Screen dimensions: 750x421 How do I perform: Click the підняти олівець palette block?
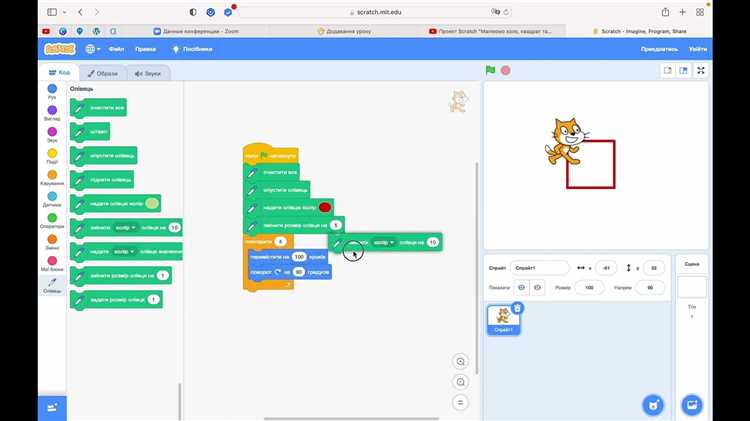coord(102,180)
